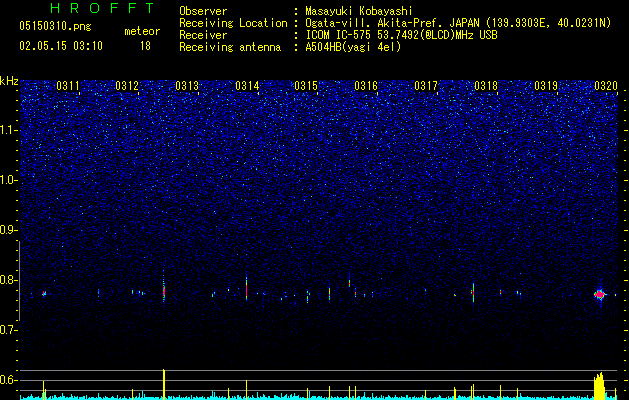Click the date stamp 02.05.15 03:10
The width and height of the screenshot is (629, 400).
pos(61,46)
